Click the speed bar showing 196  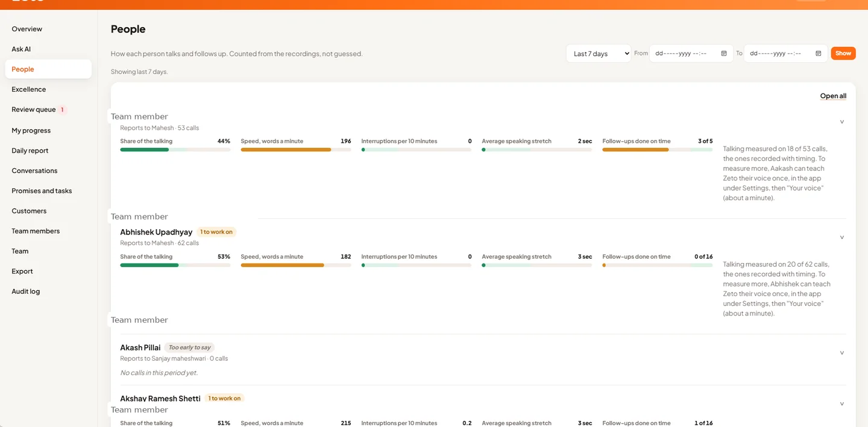coord(296,150)
